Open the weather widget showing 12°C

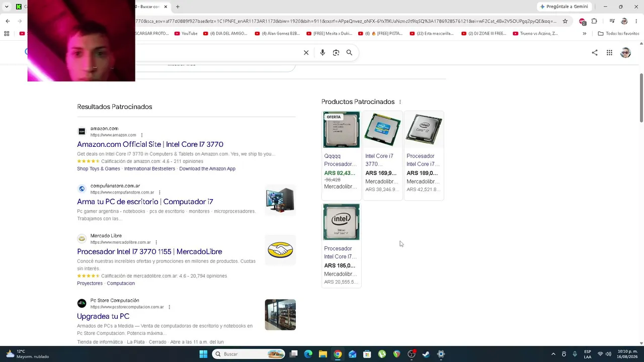coord(28,354)
